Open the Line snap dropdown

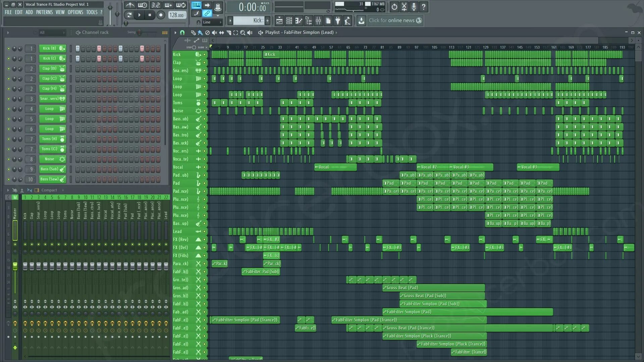(x=212, y=22)
